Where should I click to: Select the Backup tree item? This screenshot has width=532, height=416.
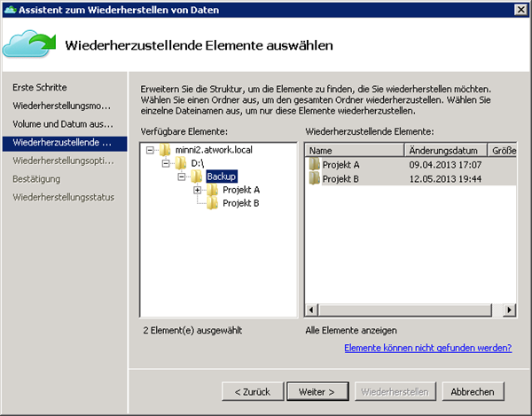pyautogui.click(x=221, y=177)
